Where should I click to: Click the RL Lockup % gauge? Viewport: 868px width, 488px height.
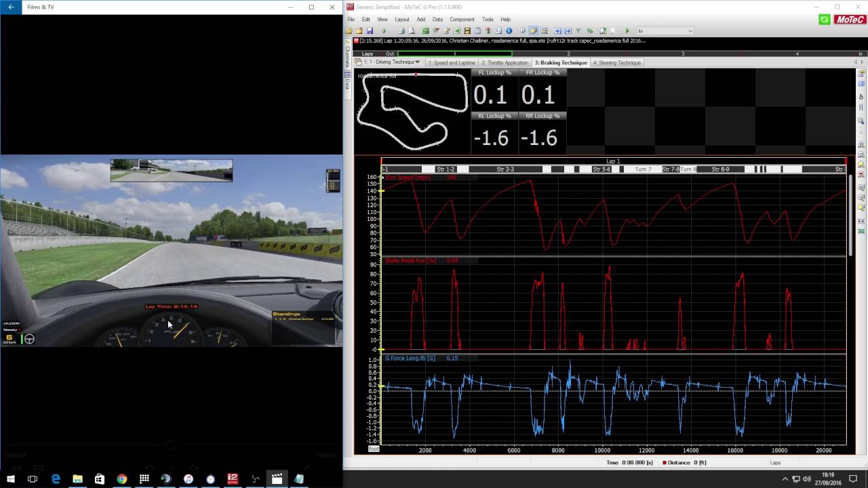point(494,132)
